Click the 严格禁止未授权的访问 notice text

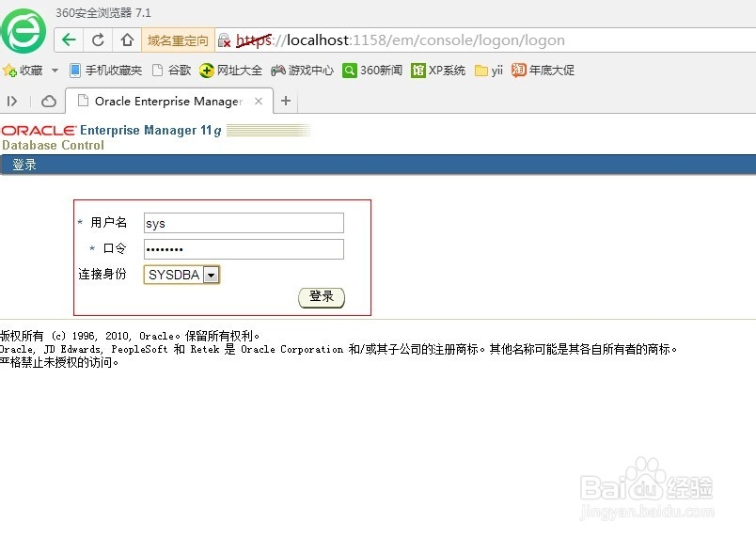pyautogui.click(x=59, y=362)
